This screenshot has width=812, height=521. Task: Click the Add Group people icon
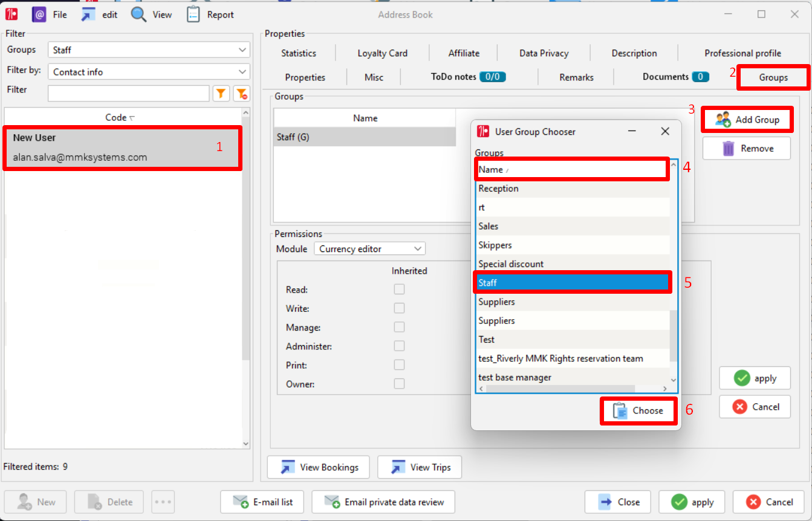[x=723, y=120]
